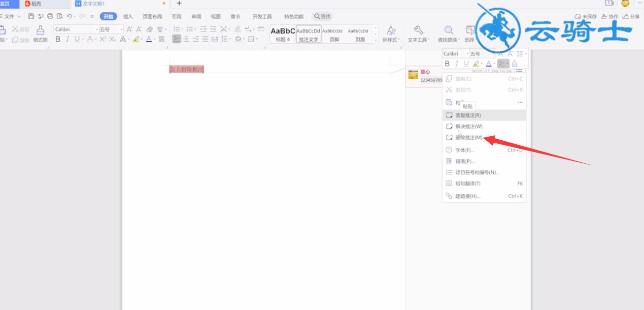Click the Save icon in quick access toolbar
644x310 pixels.
click(x=31, y=16)
